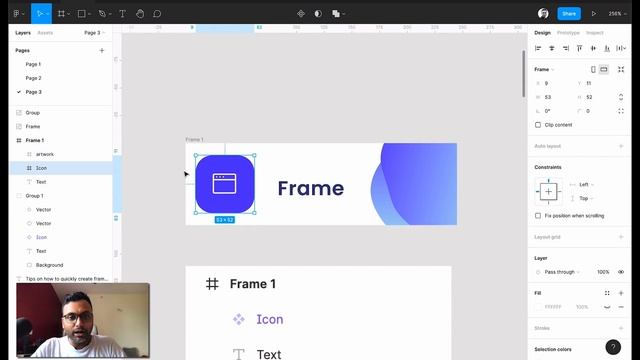Image resolution: width=640 pixels, height=360 pixels.
Task: Open Frame type dropdown in Design panel
Action: pos(544,69)
